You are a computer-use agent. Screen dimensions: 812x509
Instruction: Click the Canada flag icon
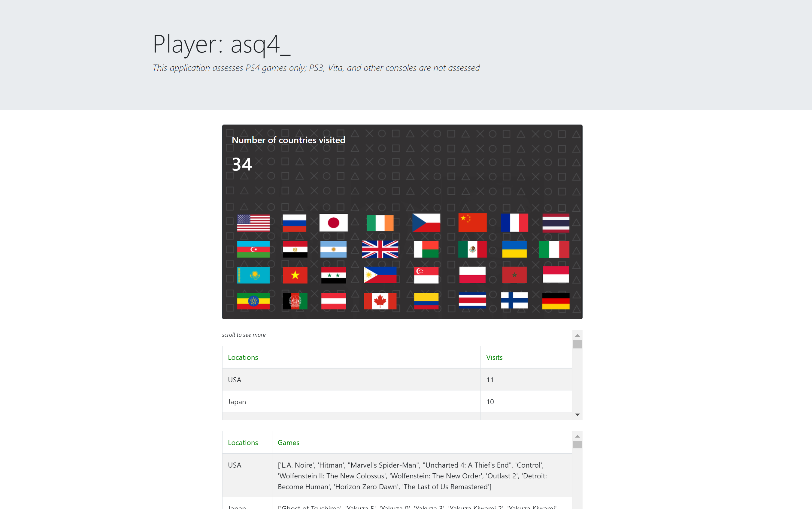pos(380,301)
